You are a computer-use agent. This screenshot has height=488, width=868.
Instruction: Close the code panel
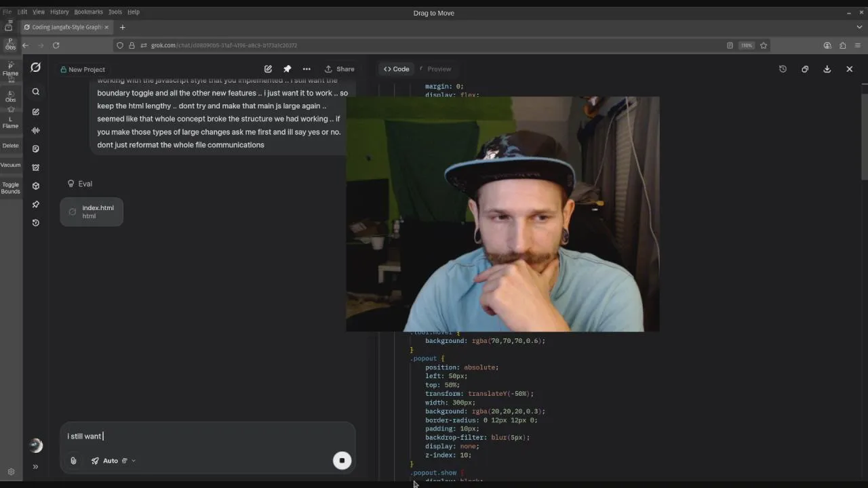pos(850,69)
